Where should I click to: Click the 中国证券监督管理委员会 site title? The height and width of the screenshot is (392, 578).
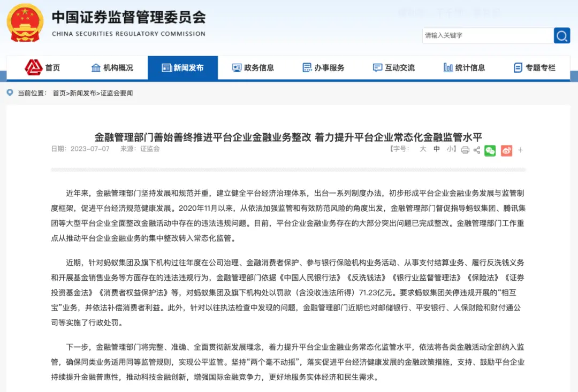click(x=128, y=17)
